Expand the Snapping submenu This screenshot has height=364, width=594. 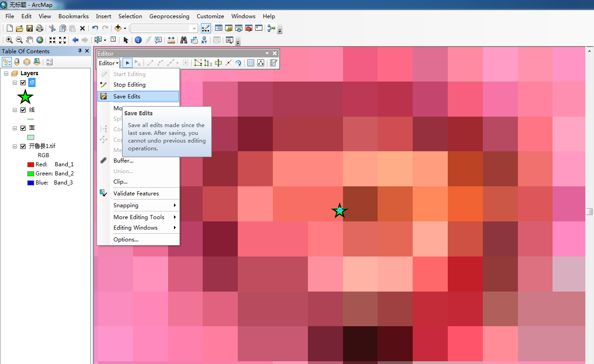pos(138,205)
